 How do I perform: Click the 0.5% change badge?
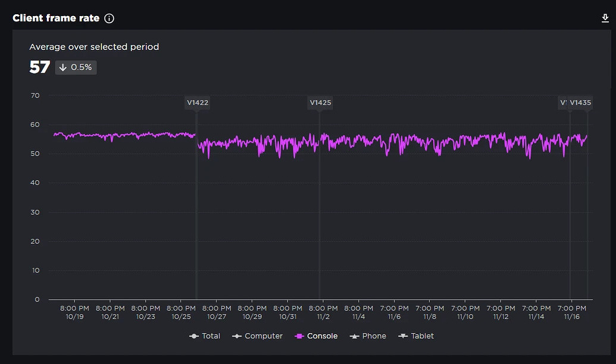[x=76, y=68]
